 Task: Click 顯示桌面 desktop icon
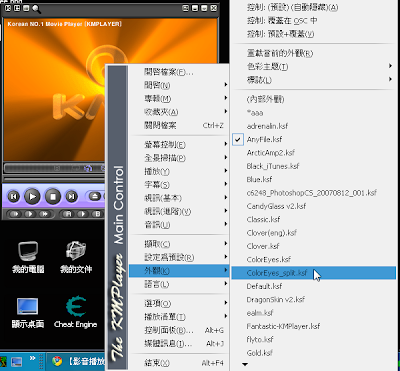(x=28, y=313)
